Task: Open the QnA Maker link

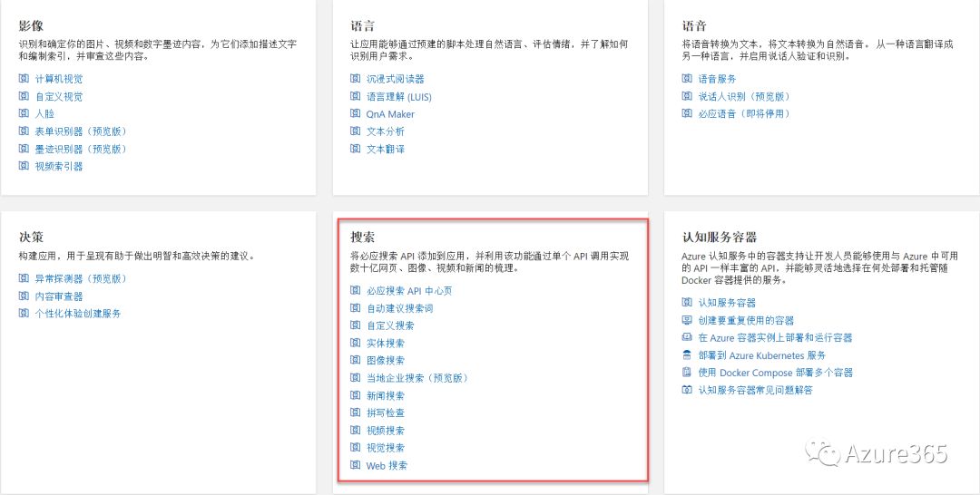Action: coord(390,114)
